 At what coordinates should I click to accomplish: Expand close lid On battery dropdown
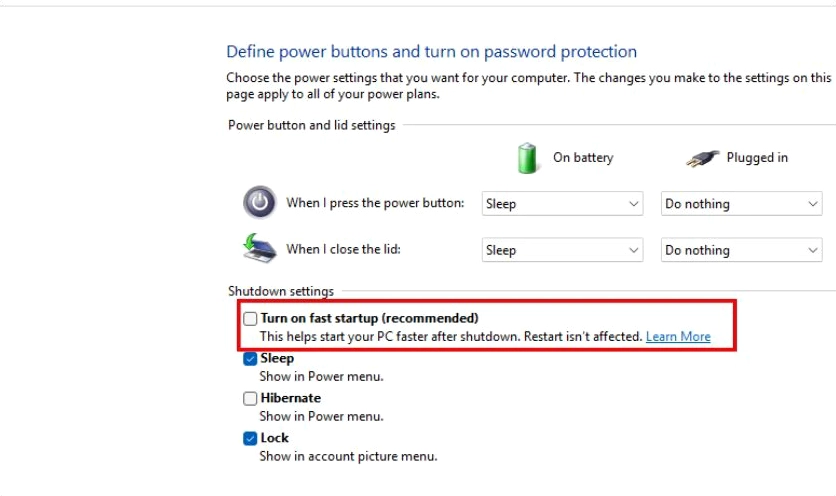562,250
